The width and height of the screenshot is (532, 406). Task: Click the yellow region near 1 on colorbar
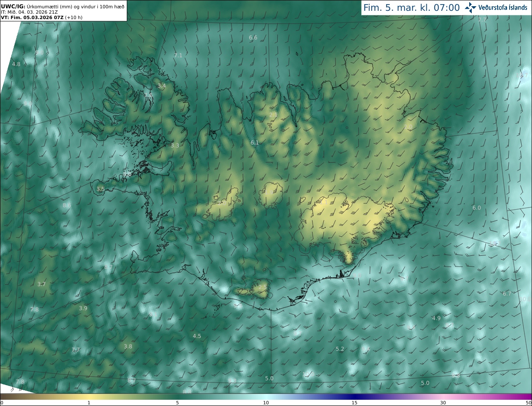(x=89, y=397)
